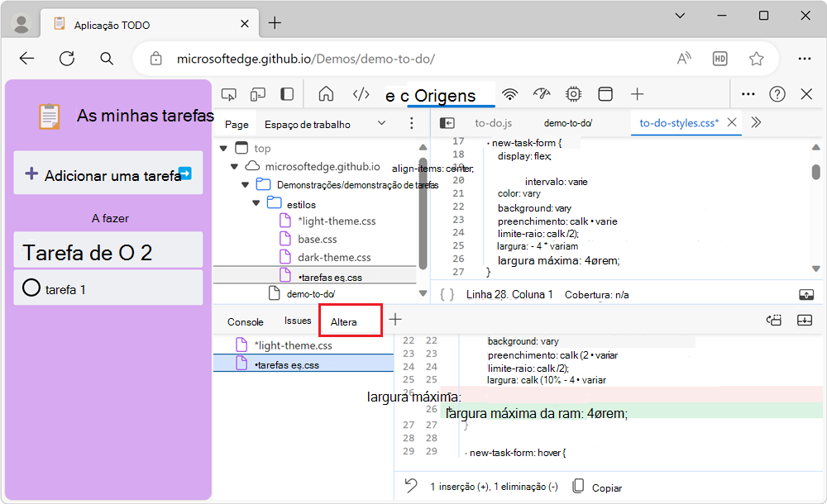Select dark-theme.css in the file tree

333,257
